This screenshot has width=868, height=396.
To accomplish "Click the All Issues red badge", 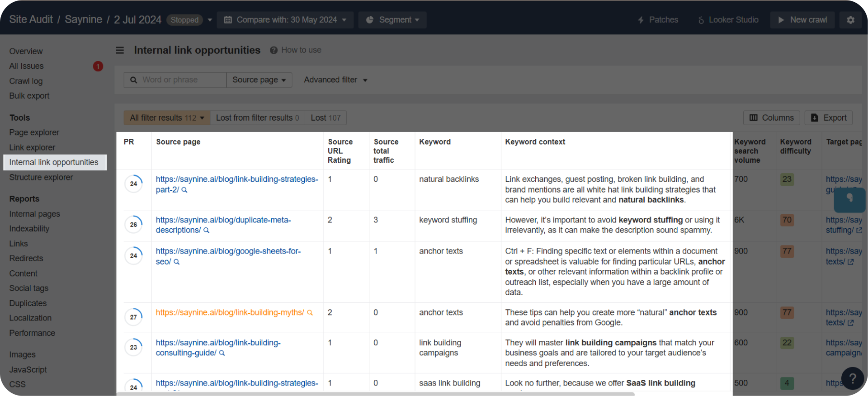I will (x=98, y=66).
